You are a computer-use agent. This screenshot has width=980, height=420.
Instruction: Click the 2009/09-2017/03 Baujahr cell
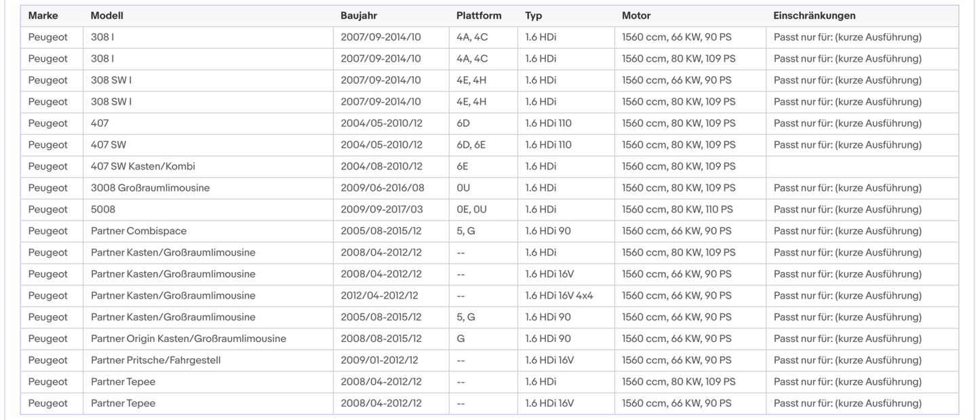383,210
